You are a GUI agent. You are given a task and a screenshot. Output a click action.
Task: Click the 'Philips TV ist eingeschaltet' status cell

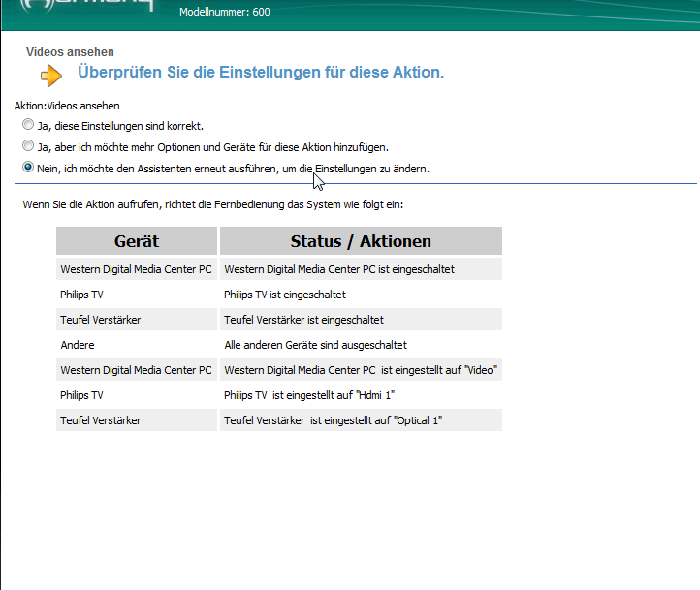tap(285, 295)
